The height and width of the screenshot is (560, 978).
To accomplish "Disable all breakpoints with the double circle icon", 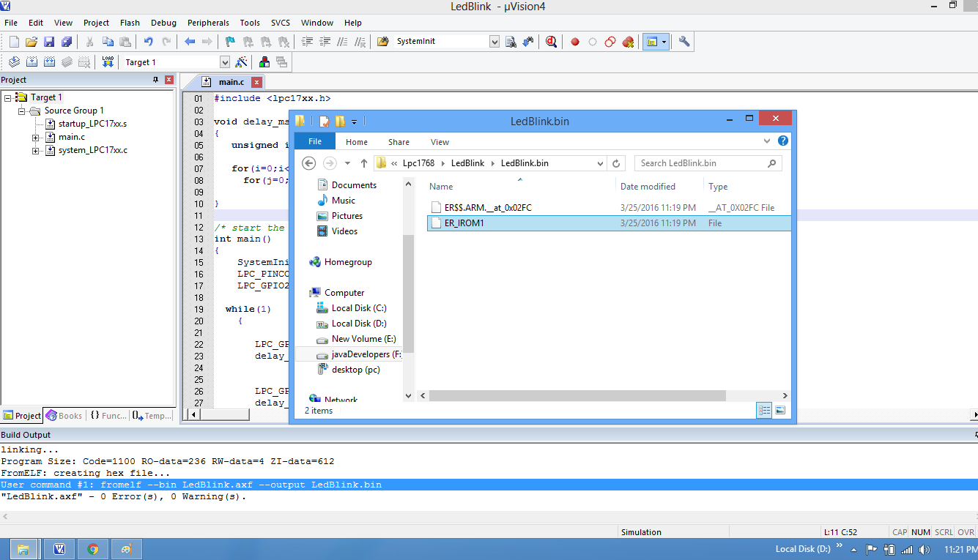I will tap(610, 42).
